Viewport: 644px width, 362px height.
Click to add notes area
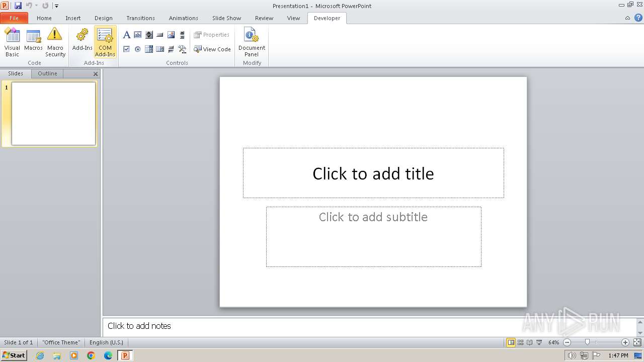(x=370, y=326)
